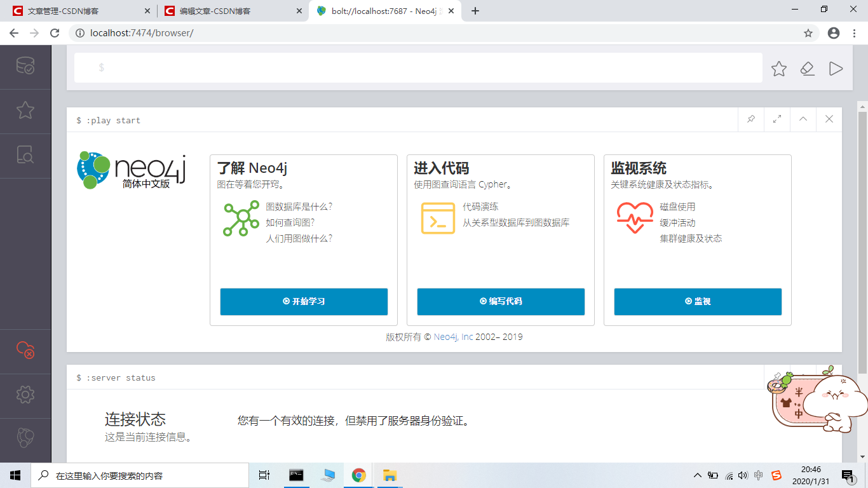Click ':play start' command text
Viewport: 868px width, 488px height.
[113, 121]
